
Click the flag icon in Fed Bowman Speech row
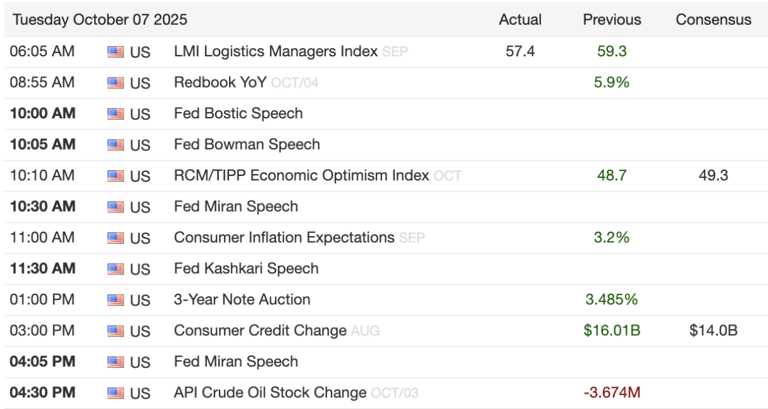pos(115,144)
